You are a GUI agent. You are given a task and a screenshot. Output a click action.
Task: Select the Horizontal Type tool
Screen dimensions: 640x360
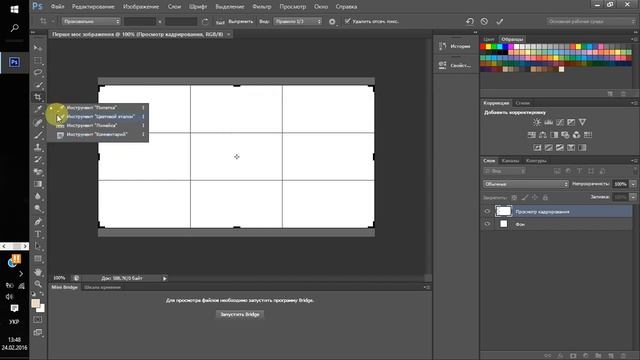pyautogui.click(x=38, y=234)
